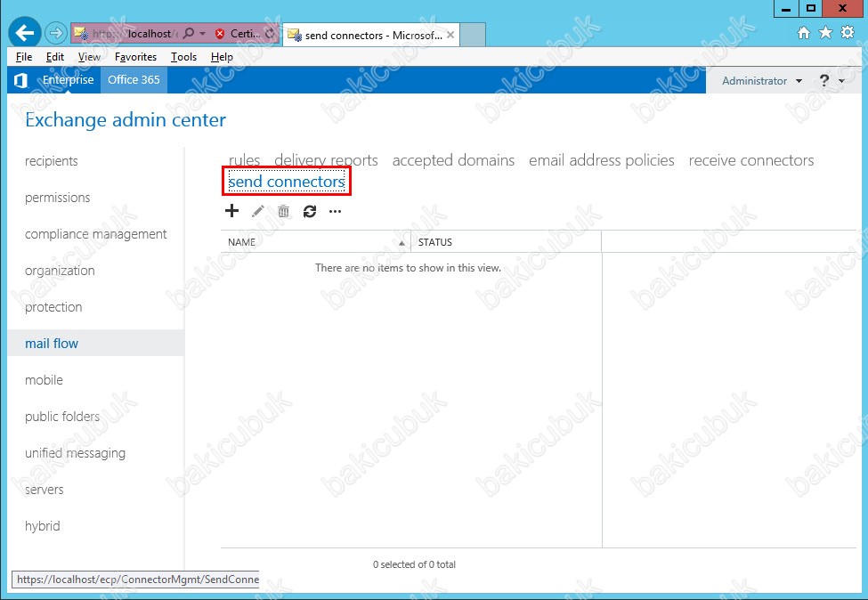Viewport: 868px width, 600px height.
Task: Click the localhost address bar field
Action: click(x=134, y=34)
